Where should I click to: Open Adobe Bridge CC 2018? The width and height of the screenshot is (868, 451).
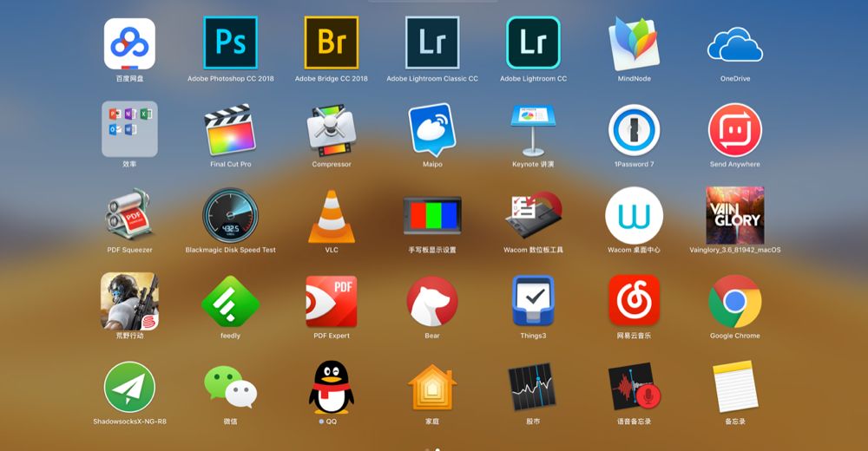pyautogui.click(x=332, y=42)
